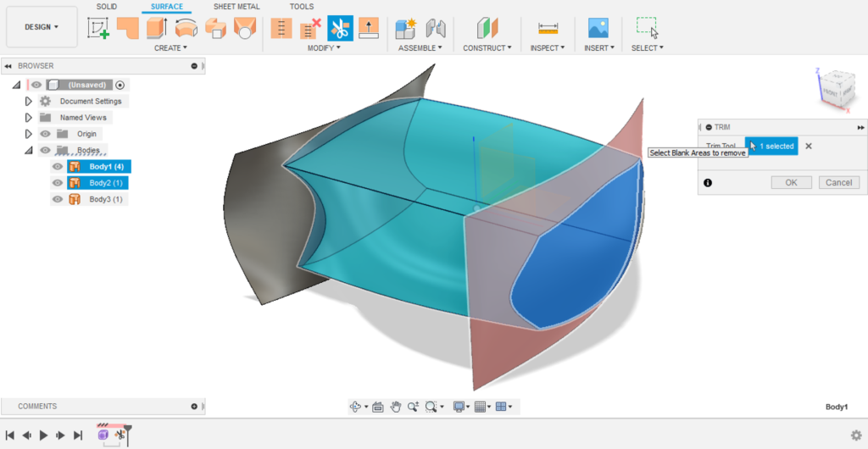Clear the Trim Tool selection with X
The width and height of the screenshot is (868, 449).
click(x=808, y=146)
